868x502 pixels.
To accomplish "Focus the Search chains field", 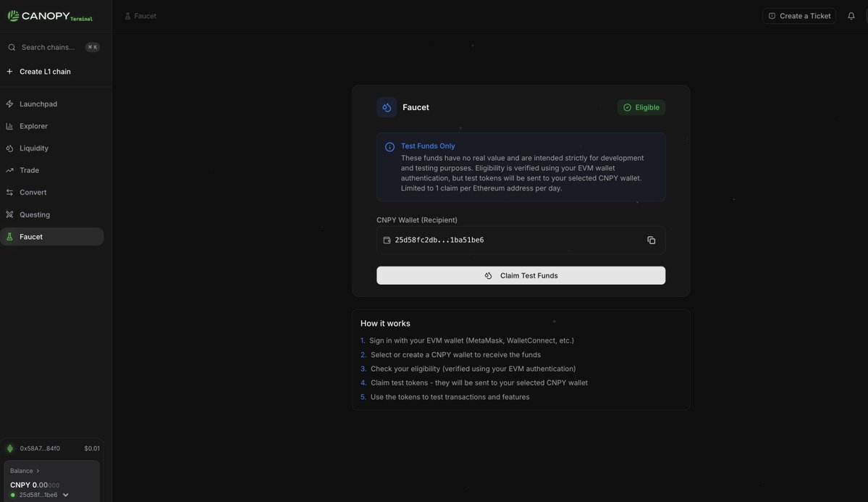I will [x=54, y=48].
